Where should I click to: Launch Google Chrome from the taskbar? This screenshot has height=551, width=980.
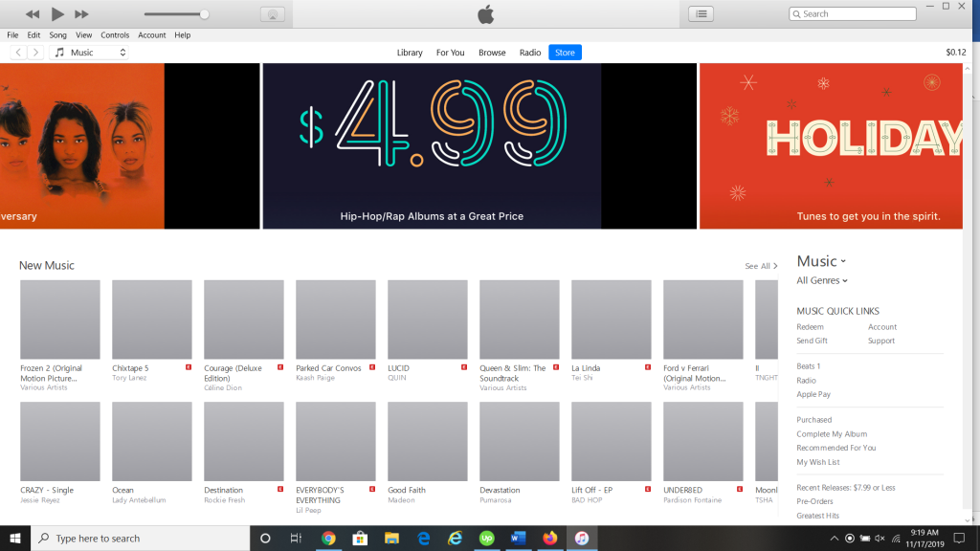328,539
